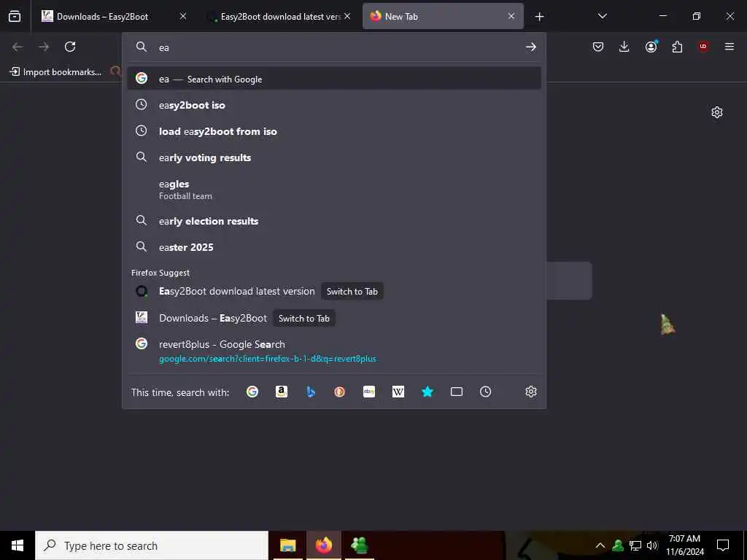Click Import bookmarks button
The width and height of the screenshot is (747, 560).
coord(56,72)
